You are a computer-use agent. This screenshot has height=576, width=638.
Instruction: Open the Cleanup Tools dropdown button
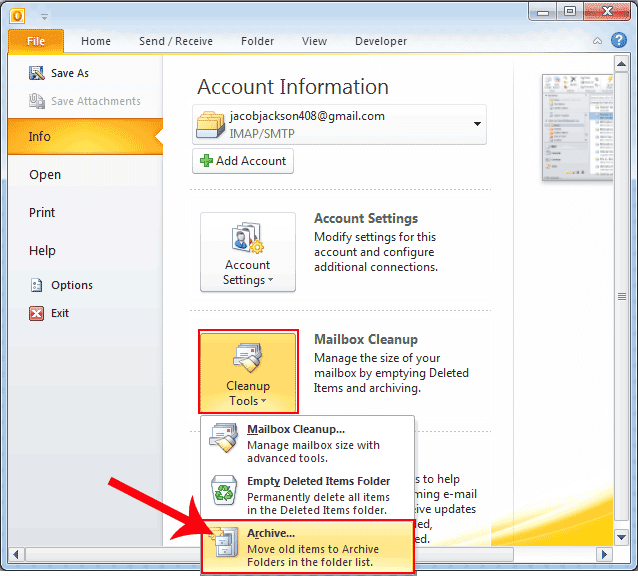click(x=248, y=371)
